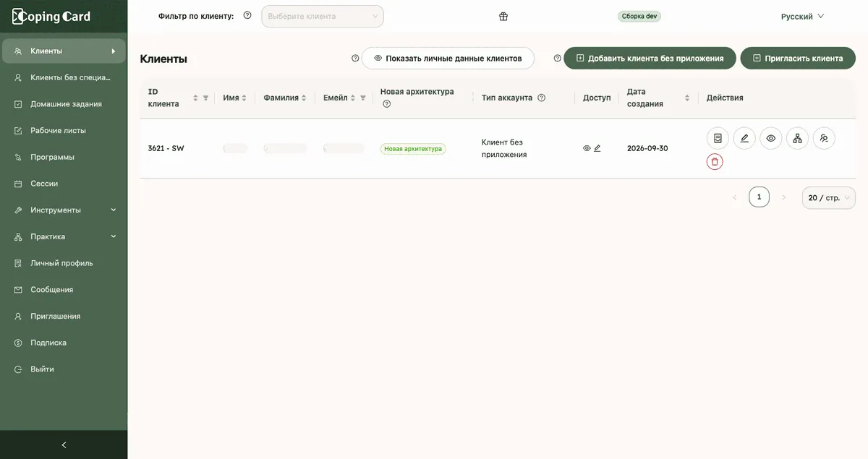
Task: Sort by Дата создания column
Action: [687, 98]
